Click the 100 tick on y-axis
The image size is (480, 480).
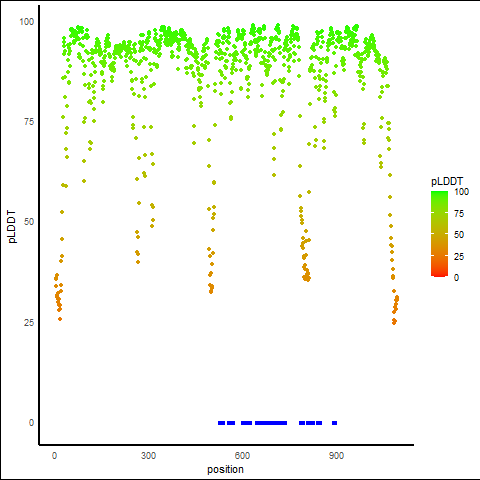[x=27, y=22]
